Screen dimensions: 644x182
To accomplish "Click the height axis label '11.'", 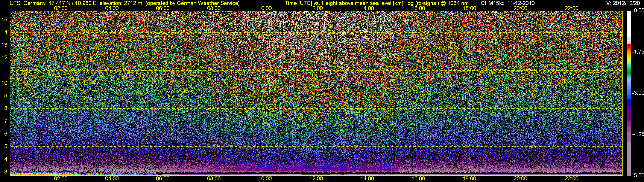I will 5,71.
